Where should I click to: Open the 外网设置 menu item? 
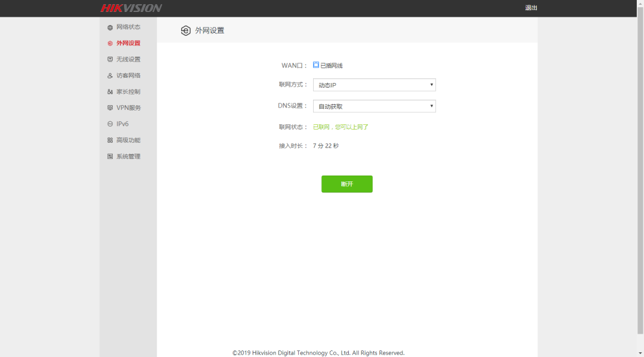click(x=128, y=44)
